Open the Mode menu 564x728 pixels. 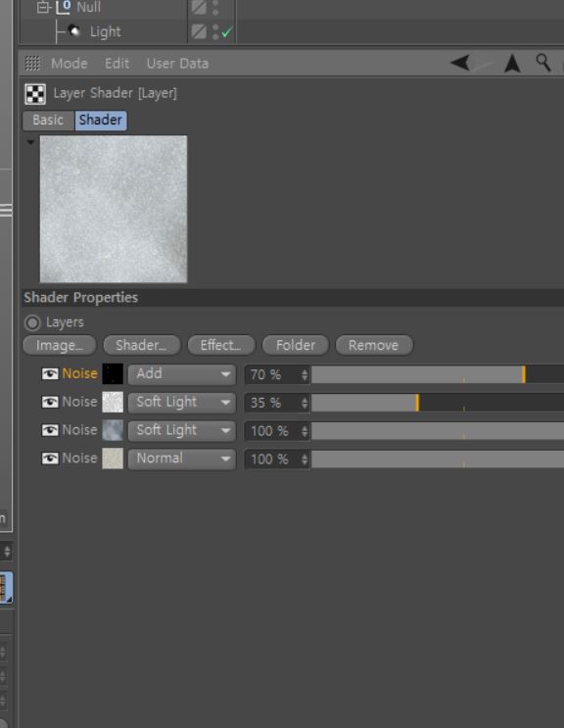pyautogui.click(x=70, y=63)
